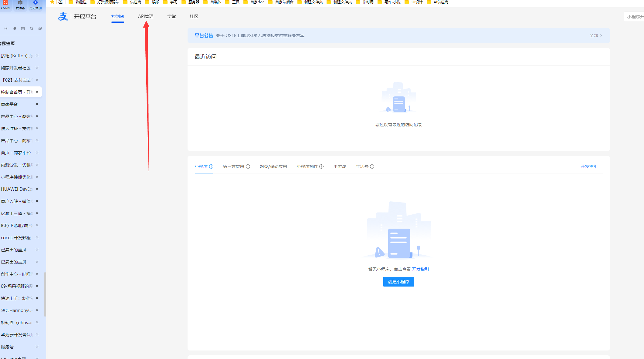Select the 网页/移动应用 tab
Image resolution: width=644 pixels, height=359 pixels.
(x=273, y=166)
